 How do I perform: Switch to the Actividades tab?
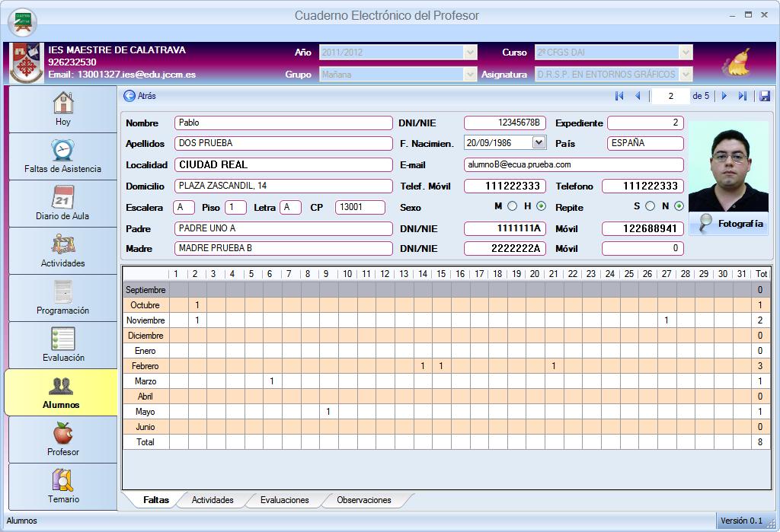pyautogui.click(x=213, y=500)
